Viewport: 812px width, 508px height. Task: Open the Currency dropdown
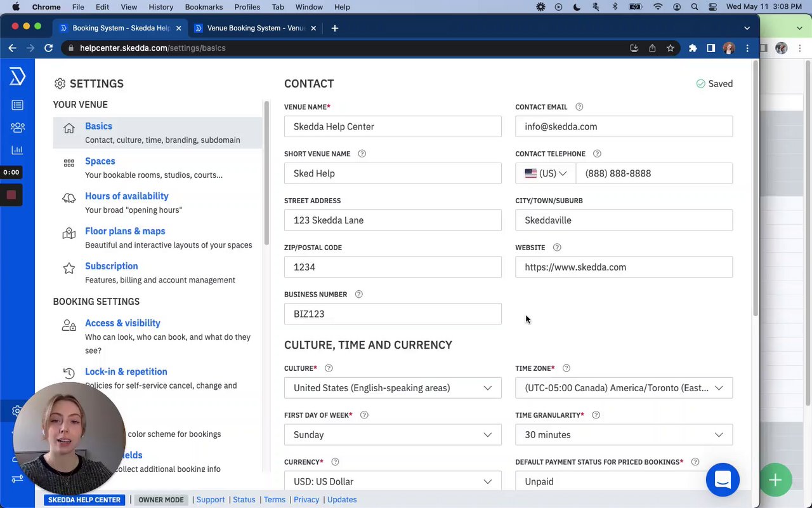393,481
